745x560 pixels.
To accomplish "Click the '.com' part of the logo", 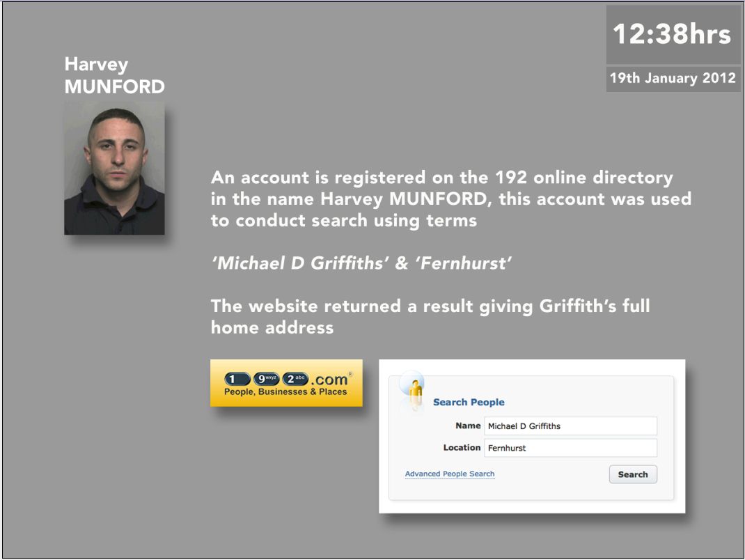I will coord(329,380).
